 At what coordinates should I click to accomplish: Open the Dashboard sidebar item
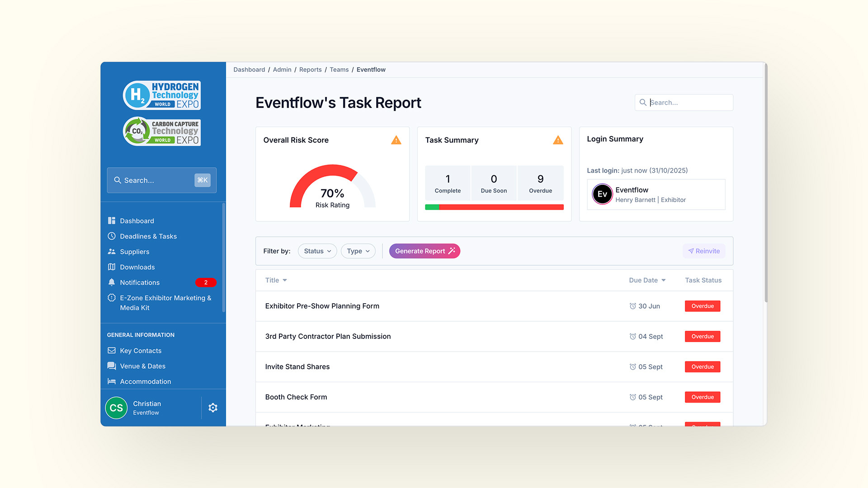pos(137,221)
